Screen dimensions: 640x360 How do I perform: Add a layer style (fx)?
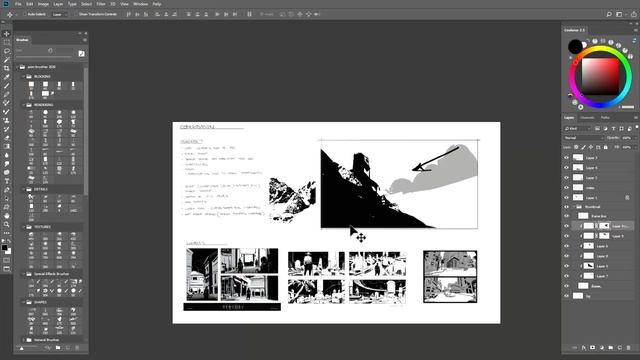tap(584, 348)
